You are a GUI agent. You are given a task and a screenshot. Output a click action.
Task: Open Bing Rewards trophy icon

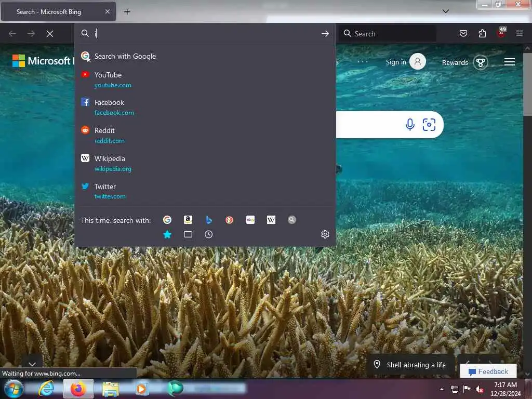[481, 62]
